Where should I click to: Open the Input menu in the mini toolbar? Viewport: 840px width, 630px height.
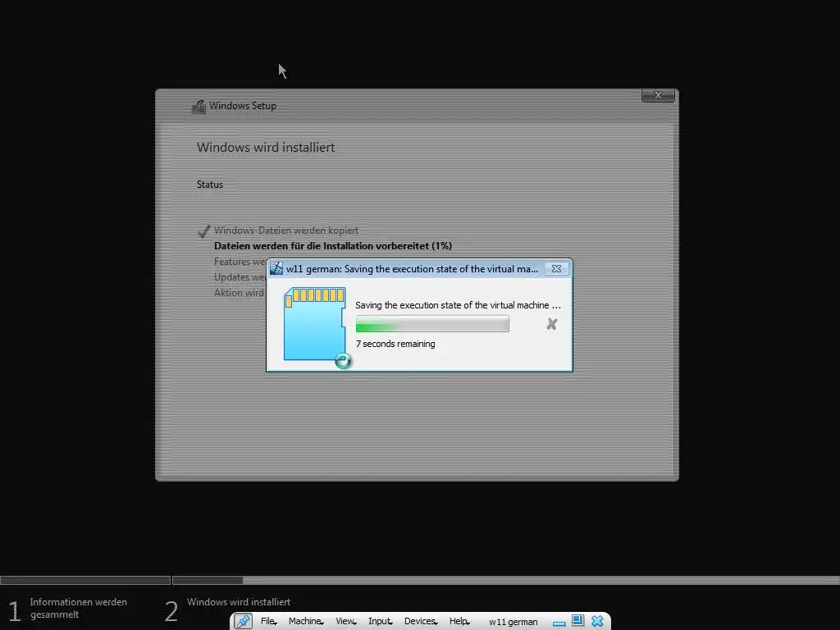pos(380,622)
